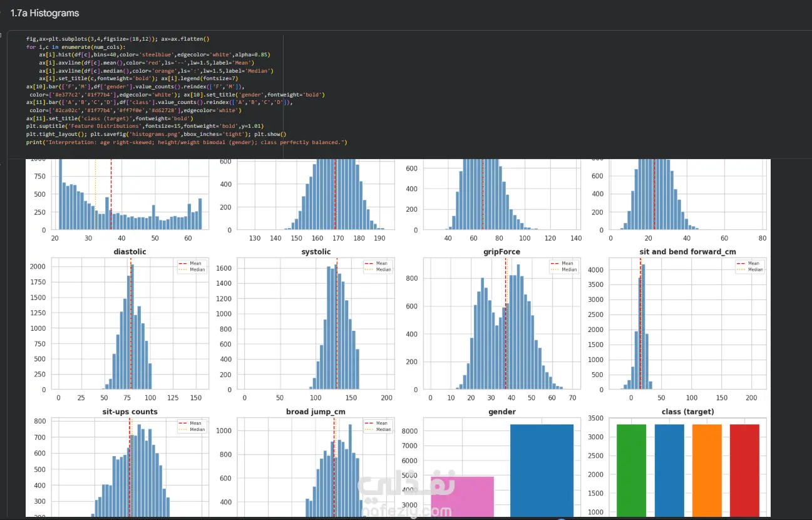This screenshot has width=812, height=520.
Task: Click the pink bar in gender chart
Action: 462,497
